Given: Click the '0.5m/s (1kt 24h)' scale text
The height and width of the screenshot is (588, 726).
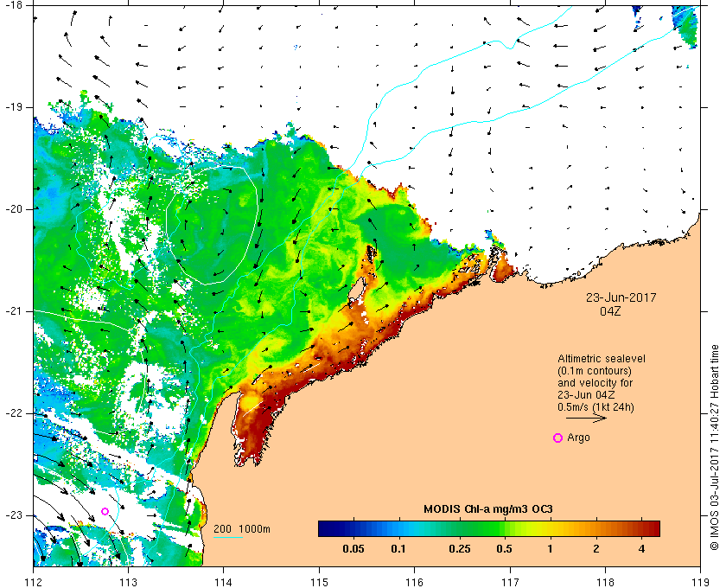Looking at the screenshot, I should pyautogui.click(x=595, y=406).
